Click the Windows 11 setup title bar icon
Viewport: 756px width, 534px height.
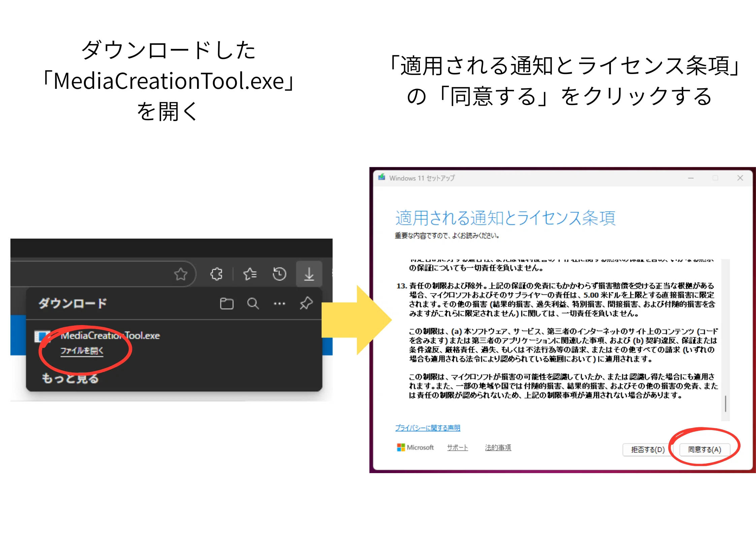click(382, 177)
